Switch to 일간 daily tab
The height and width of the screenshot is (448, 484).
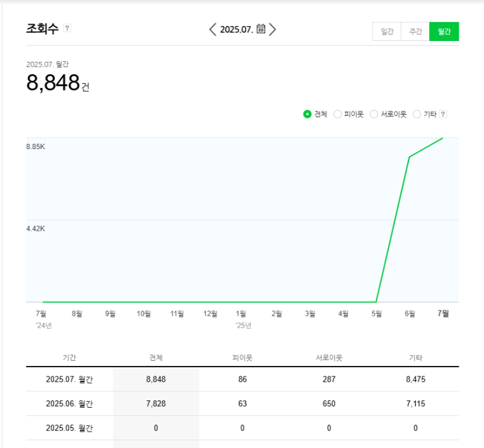pos(387,31)
